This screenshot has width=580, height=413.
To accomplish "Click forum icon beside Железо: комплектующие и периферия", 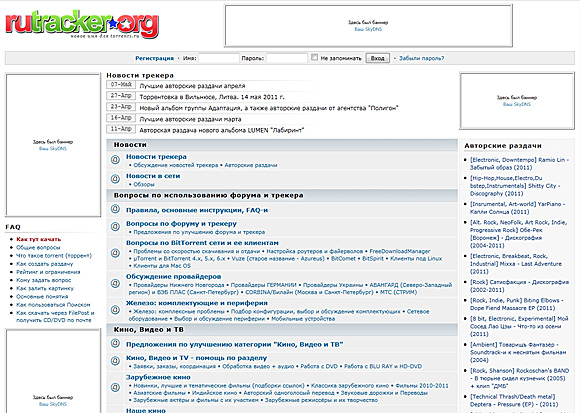I will coord(115,310).
